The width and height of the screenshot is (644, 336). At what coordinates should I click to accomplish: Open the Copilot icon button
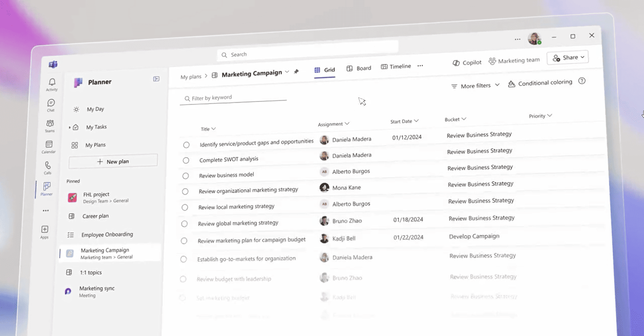tap(456, 63)
